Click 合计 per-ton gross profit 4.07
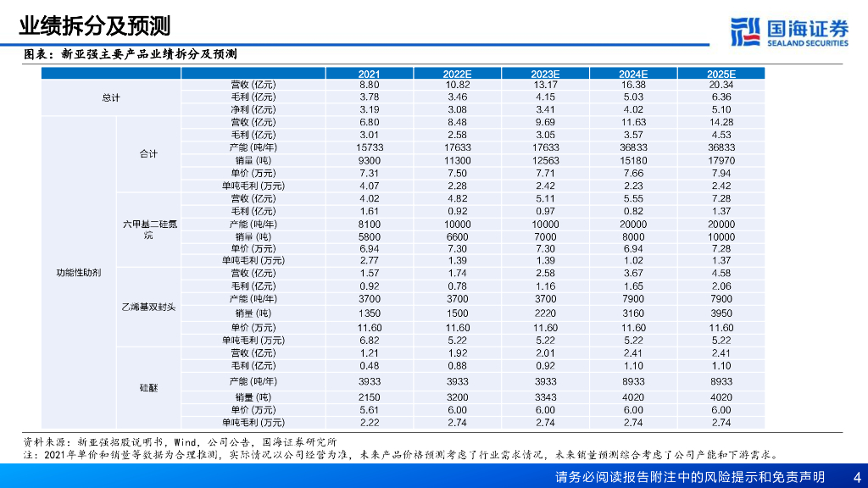The width and height of the screenshot is (868, 488). pyautogui.click(x=370, y=186)
